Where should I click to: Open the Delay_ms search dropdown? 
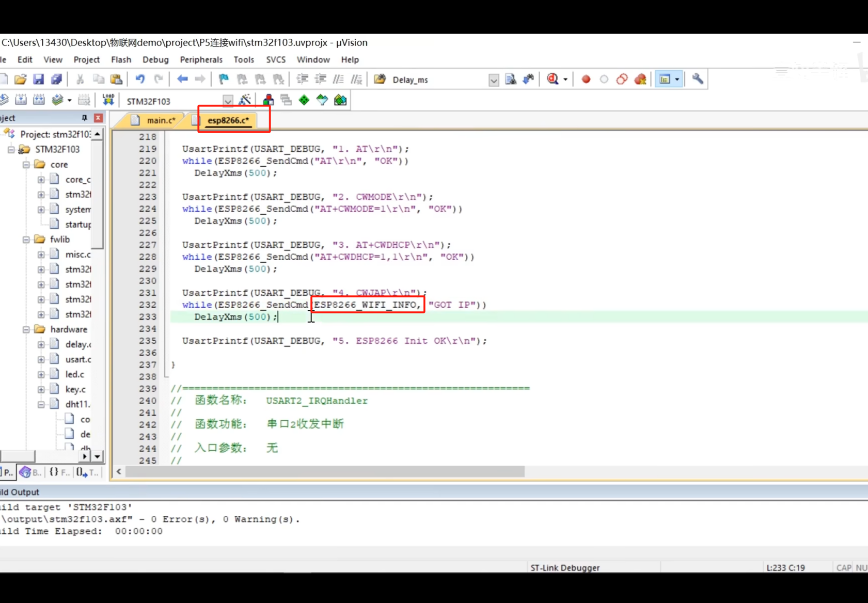(494, 80)
